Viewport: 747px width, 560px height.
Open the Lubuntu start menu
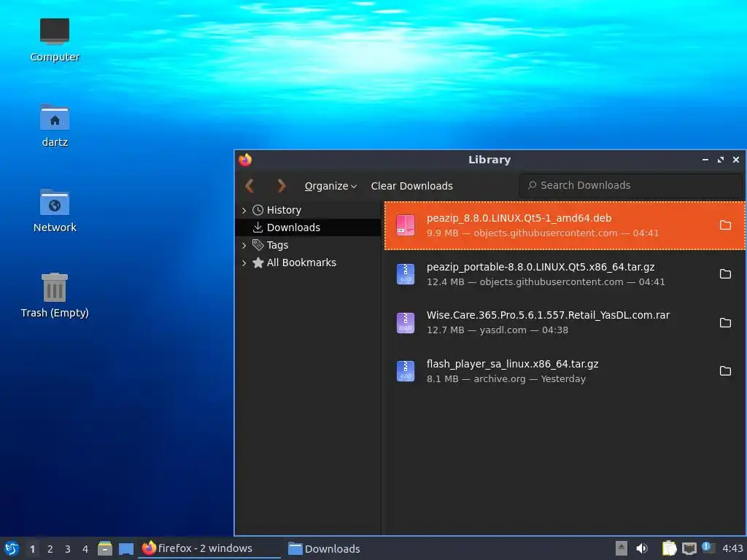(12, 548)
